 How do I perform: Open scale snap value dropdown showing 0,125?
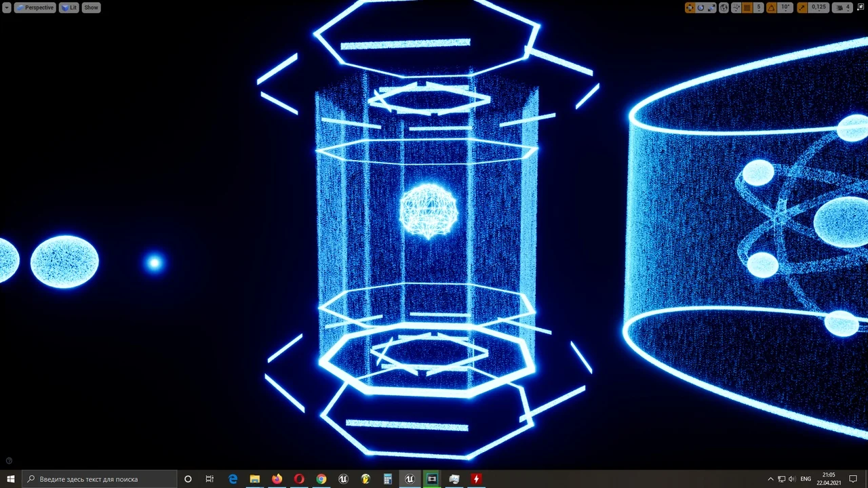click(818, 7)
